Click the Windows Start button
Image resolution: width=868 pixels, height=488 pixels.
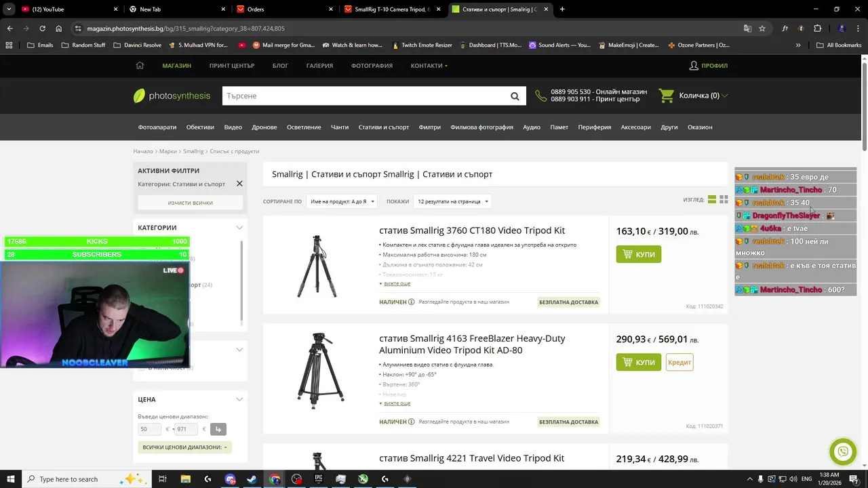tap(11, 479)
